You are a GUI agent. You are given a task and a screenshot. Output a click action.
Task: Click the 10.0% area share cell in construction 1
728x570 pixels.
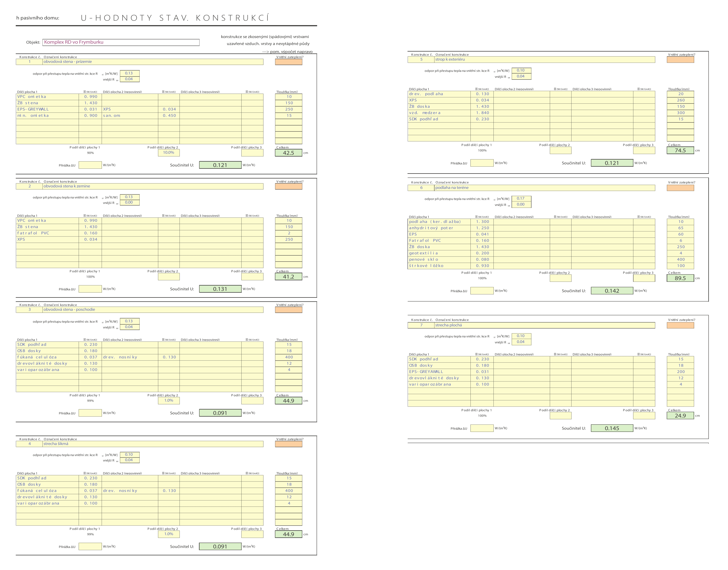tap(169, 152)
